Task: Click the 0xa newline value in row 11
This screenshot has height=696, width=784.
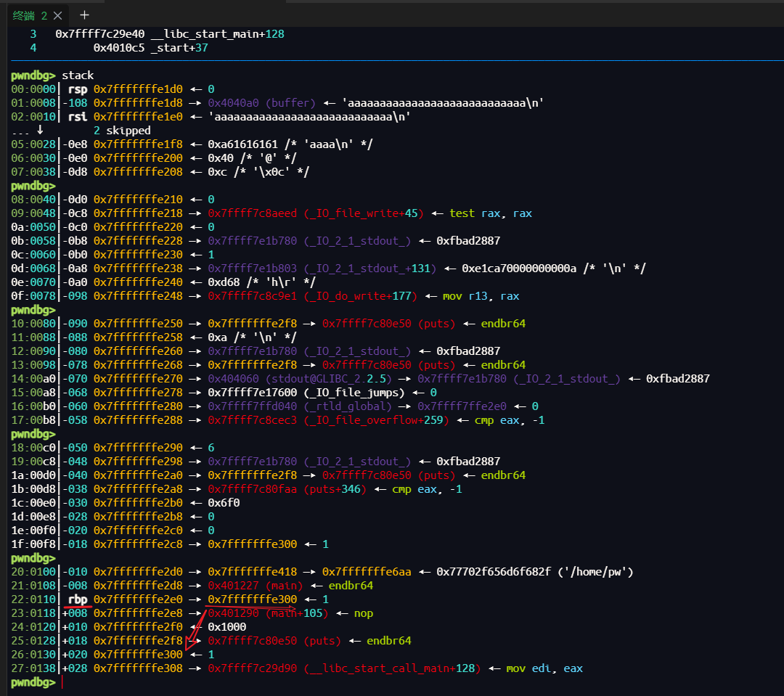Action: click(x=217, y=337)
